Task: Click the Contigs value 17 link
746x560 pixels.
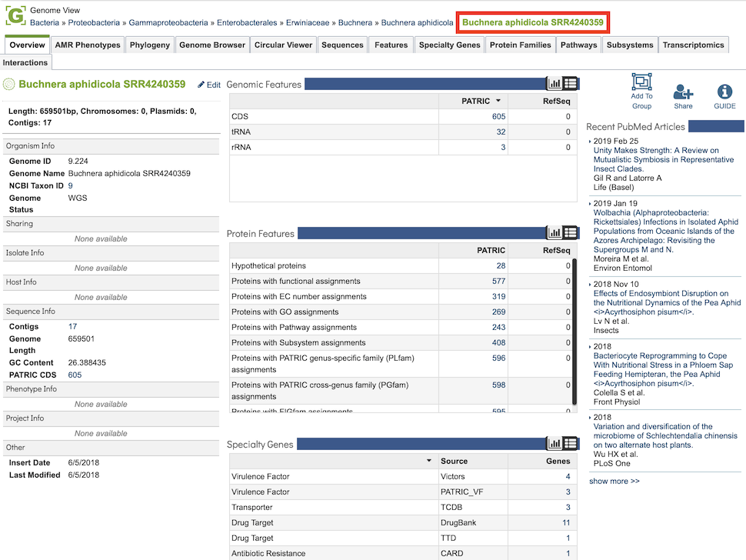Action: [72, 326]
